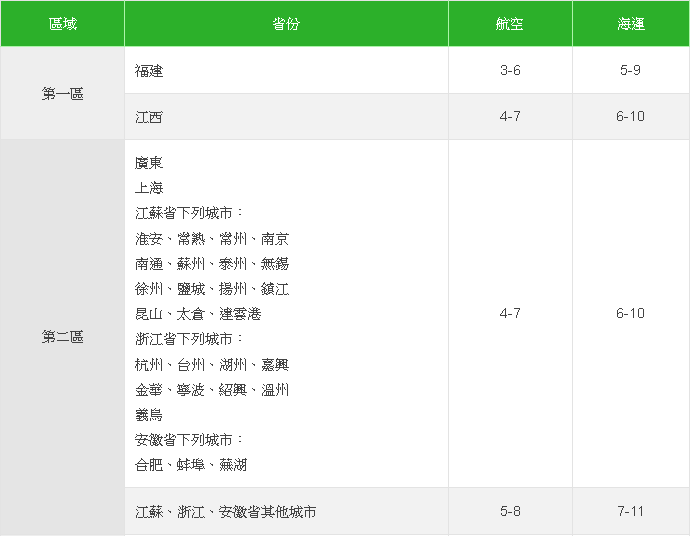Click the 省份 column header
Image resolution: width=691 pixels, height=536 pixels.
click(286, 24)
